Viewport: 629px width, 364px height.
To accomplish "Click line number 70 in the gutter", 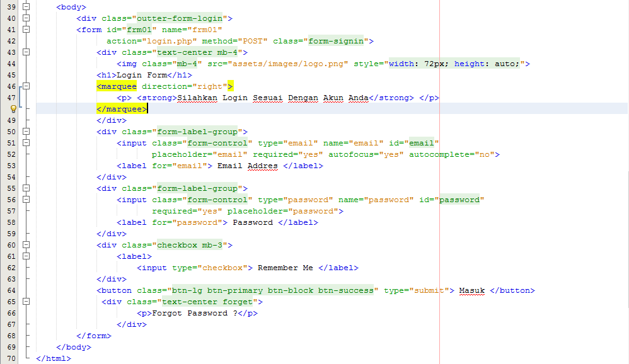I will pyautogui.click(x=11, y=358).
